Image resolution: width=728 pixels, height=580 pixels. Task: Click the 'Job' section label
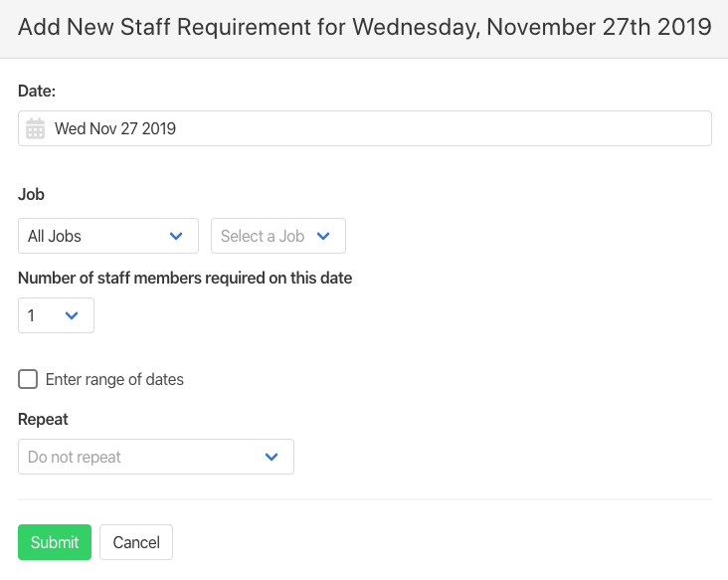pos(31,195)
